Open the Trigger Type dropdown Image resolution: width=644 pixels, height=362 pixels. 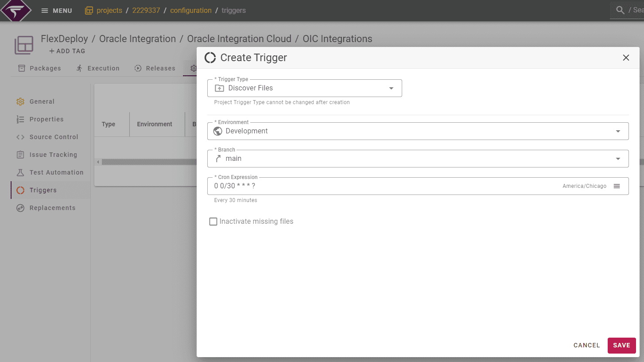[x=305, y=88]
